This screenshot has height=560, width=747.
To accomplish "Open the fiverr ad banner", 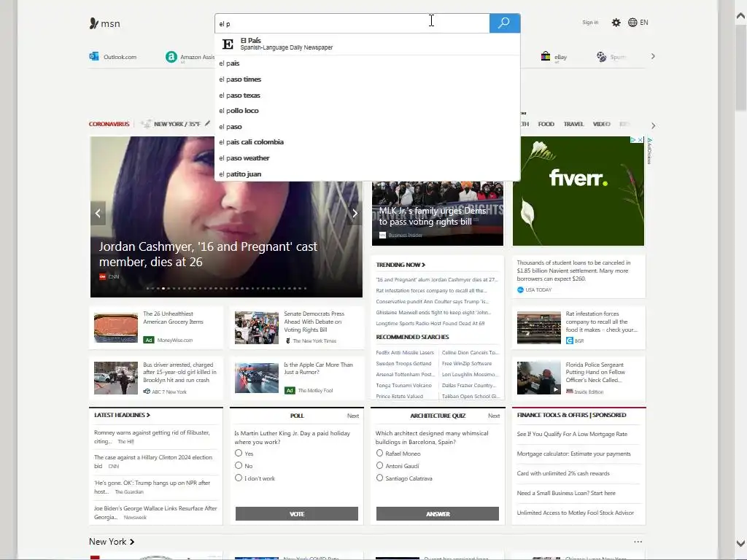I will pyautogui.click(x=578, y=191).
